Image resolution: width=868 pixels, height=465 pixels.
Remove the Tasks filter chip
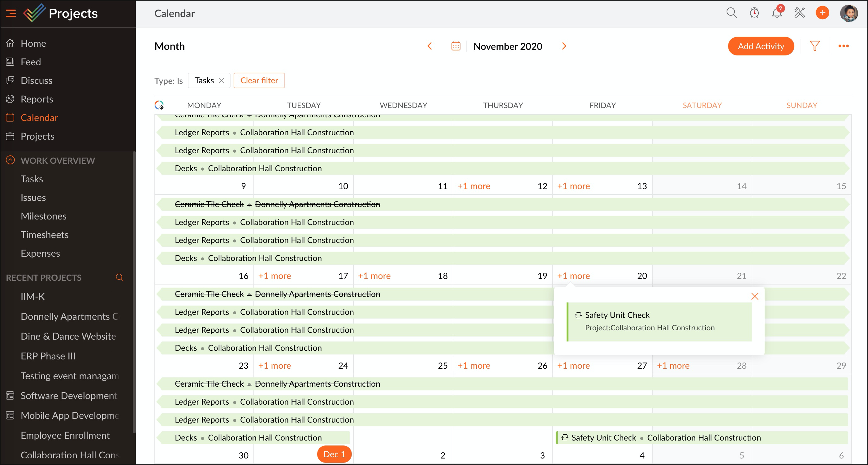pos(221,80)
